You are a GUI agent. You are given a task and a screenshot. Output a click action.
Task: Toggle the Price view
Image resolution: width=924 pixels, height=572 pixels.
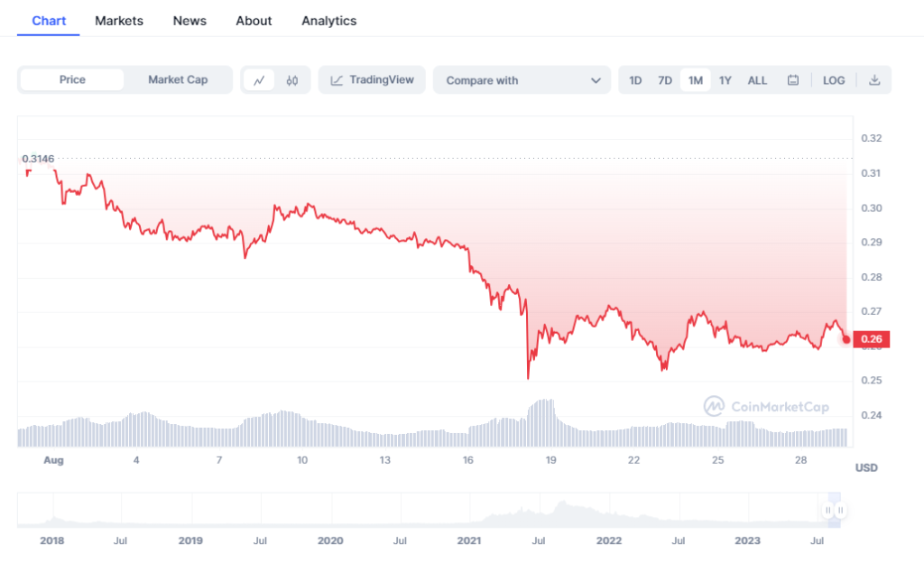(72, 79)
